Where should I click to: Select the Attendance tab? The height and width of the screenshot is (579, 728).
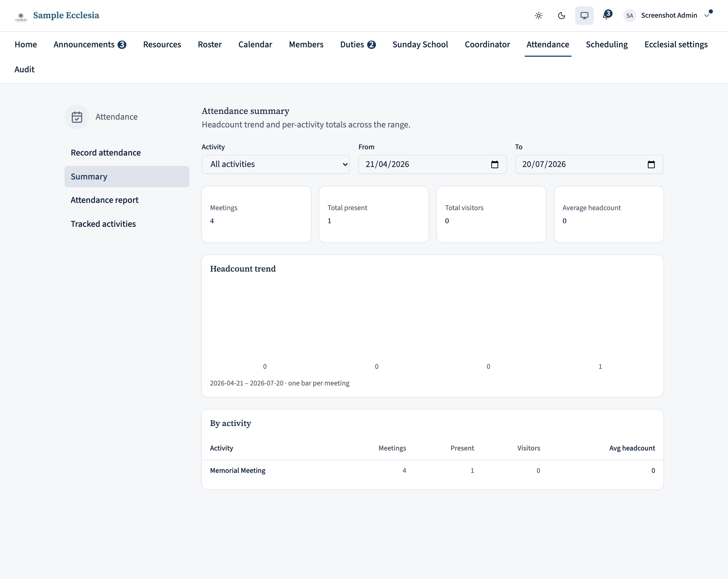pos(548,44)
